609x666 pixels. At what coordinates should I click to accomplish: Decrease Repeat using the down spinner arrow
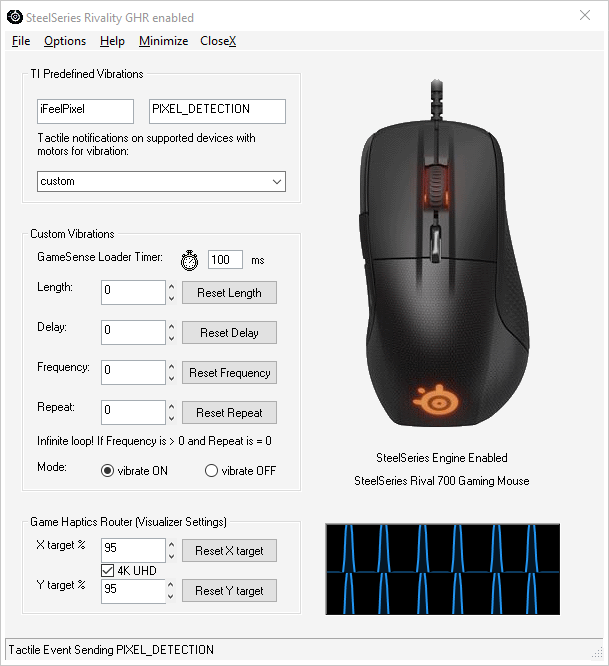tap(171, 418)
